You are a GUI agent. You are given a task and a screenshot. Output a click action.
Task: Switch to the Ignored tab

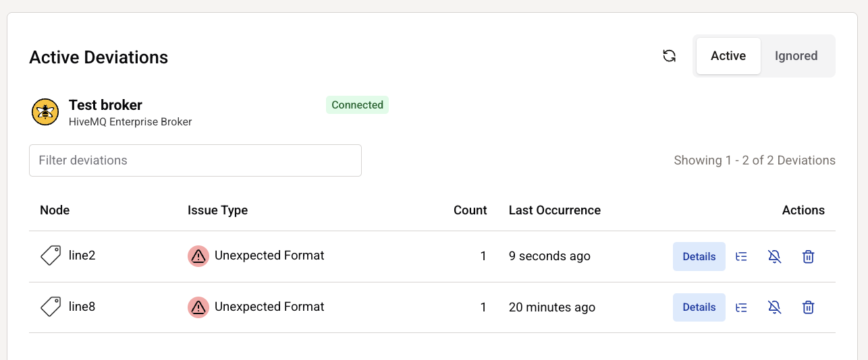(796, 56)
